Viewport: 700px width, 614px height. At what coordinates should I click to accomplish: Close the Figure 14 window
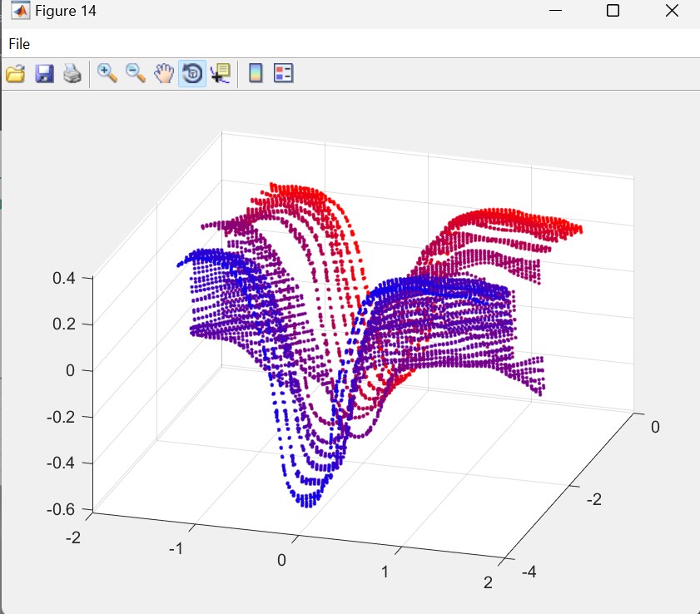tap(673, 11)
